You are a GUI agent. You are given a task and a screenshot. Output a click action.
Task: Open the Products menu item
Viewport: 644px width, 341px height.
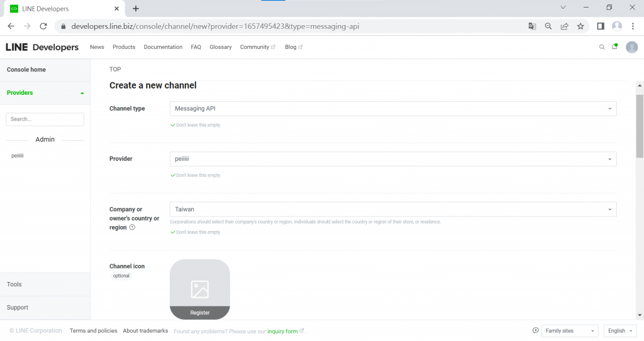click(124, 47)
